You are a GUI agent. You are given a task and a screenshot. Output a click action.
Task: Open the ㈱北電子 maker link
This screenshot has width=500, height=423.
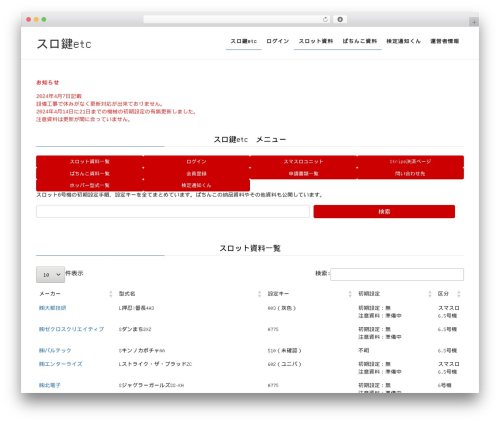[x=50, y=385]
